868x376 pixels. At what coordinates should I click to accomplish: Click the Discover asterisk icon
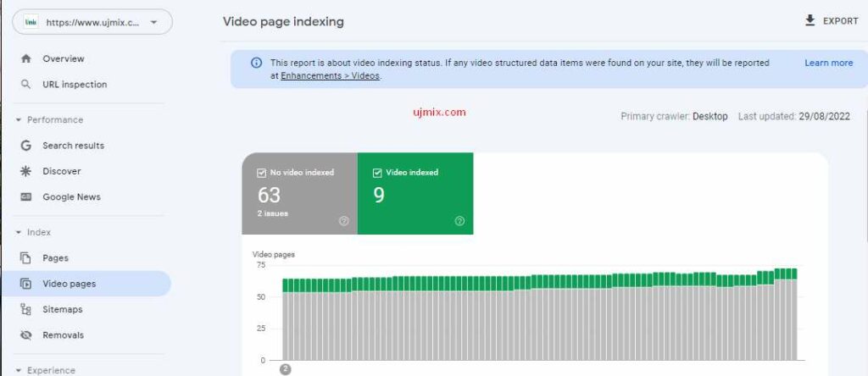coord(25,171)
